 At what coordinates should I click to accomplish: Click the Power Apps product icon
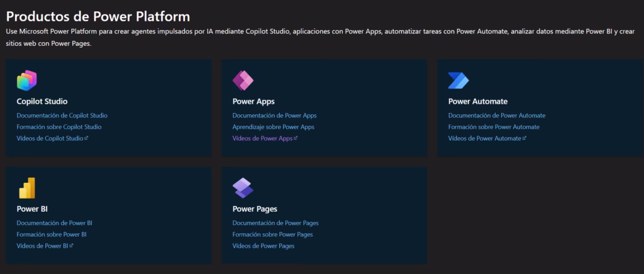coord(243,80)
